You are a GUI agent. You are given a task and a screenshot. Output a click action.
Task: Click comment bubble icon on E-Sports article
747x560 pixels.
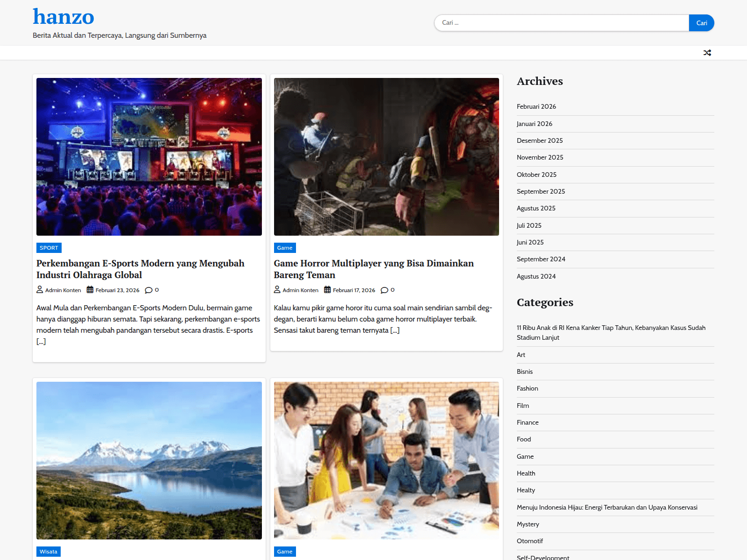(148, 290)
